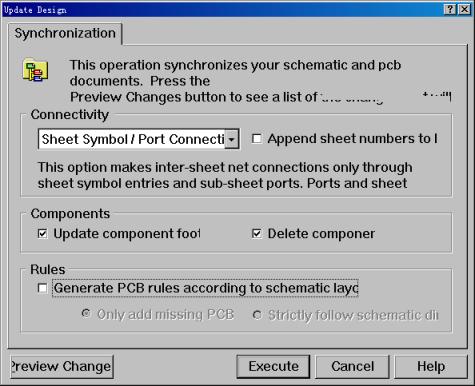
Task: Select Only add missing PCB rules radio
Action: click(86, 314)
